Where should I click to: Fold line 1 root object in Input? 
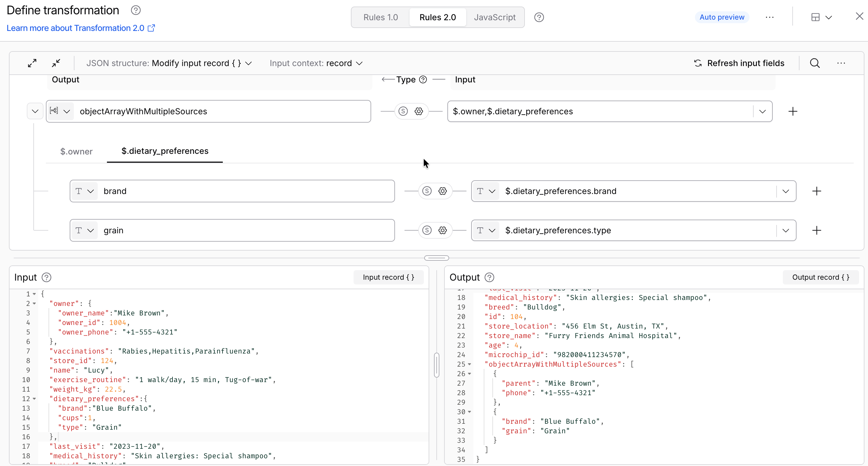tap(34, 294)
